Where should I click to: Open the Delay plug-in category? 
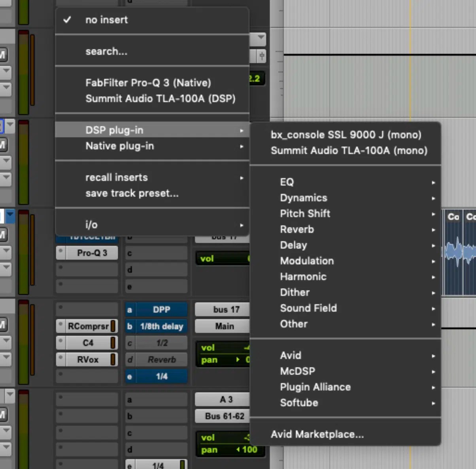tap(346, 245)
